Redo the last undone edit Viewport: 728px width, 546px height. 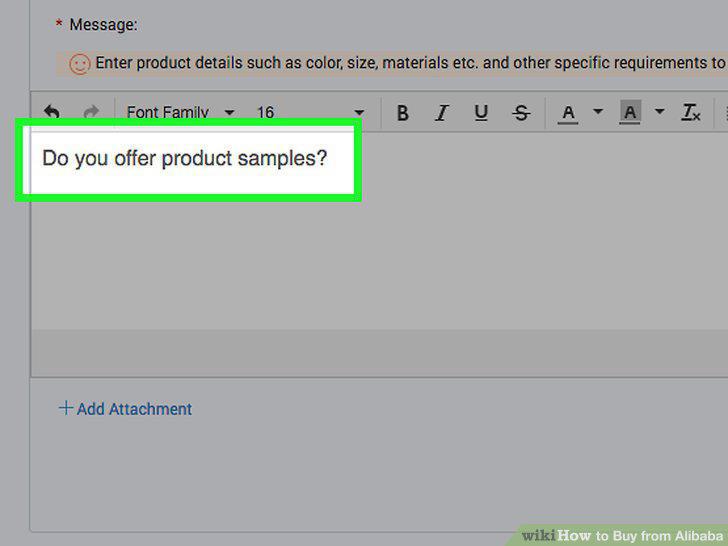(91, 112)
